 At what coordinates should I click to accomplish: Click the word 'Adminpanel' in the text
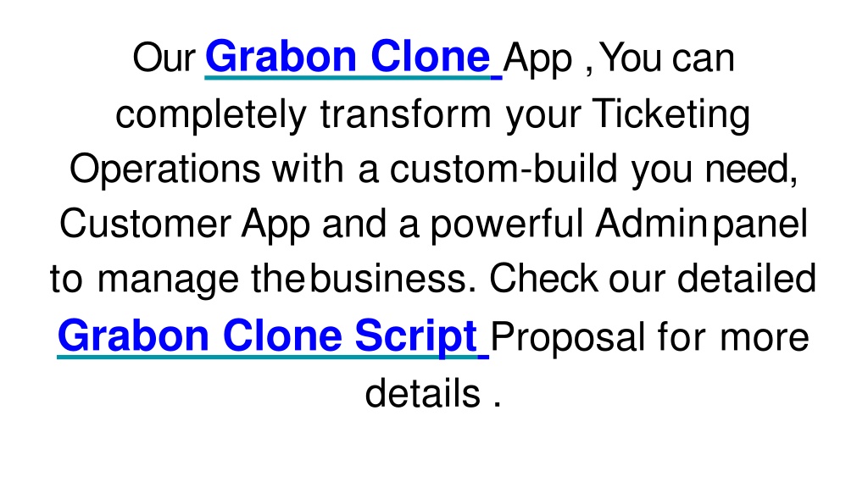click(701, 225)
